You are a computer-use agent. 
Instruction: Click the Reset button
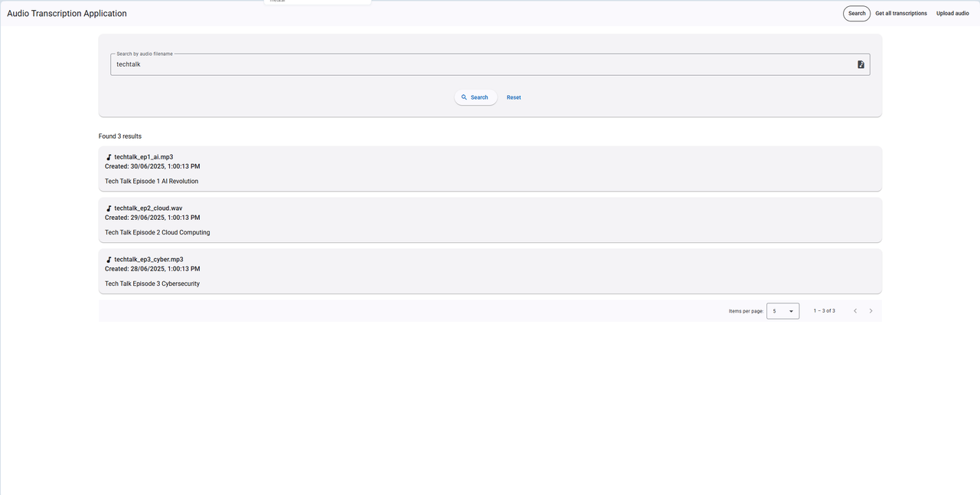coord(514,97)
